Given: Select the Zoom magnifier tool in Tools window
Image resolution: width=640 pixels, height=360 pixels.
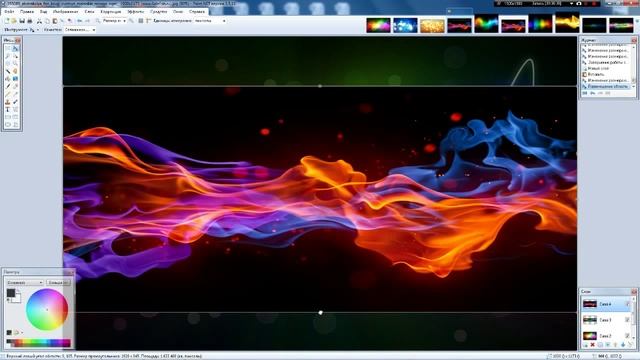Looking at the screenshot, I should pos(15,63).
